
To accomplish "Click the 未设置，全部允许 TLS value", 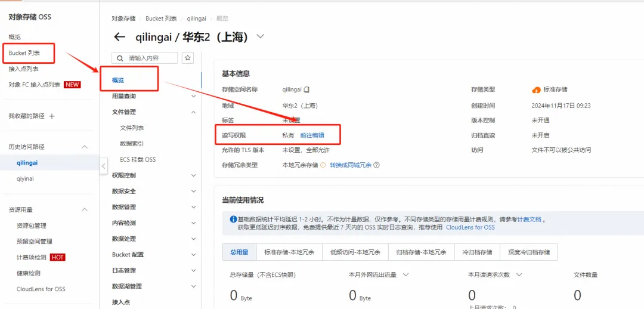I will click(306, 150).
